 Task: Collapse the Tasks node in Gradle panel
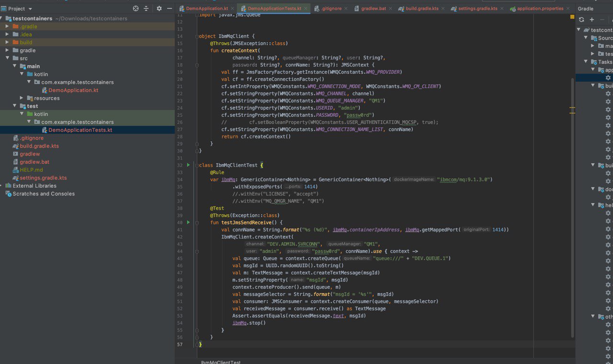point(586,62)
